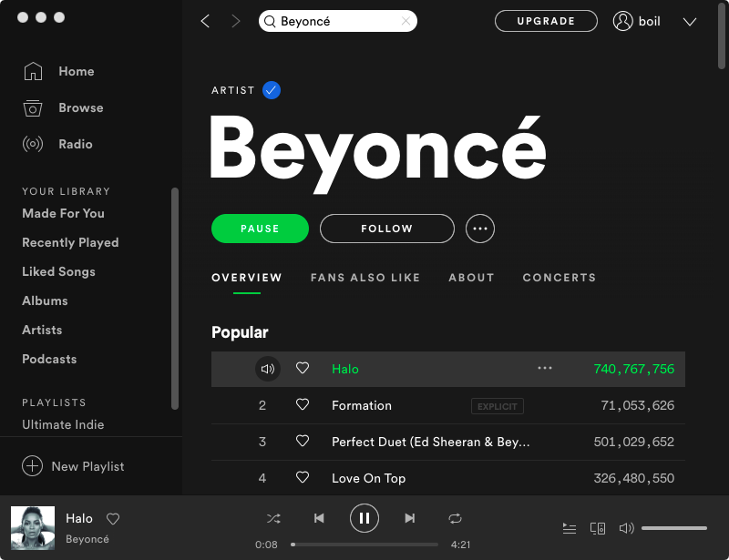Click the UPGRADE button
Image resolution: width=729 pixels, height=560 pixels.
tap(546, 20)
